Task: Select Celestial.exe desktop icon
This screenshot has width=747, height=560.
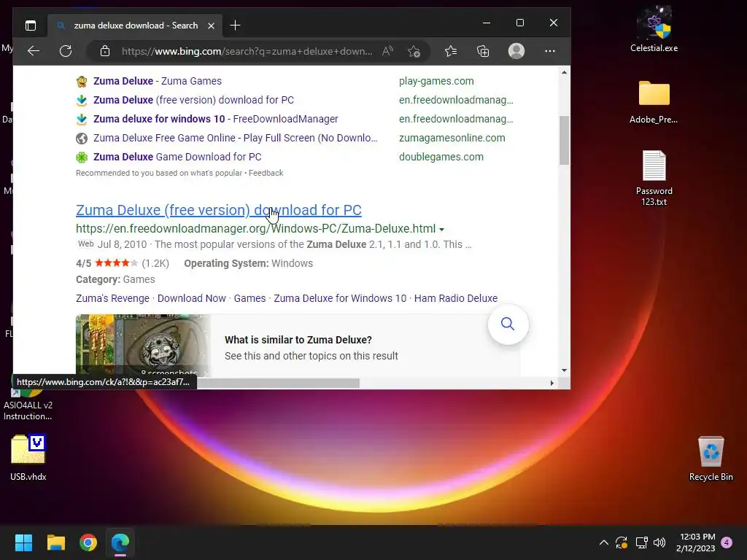Action: click(654, 29)
